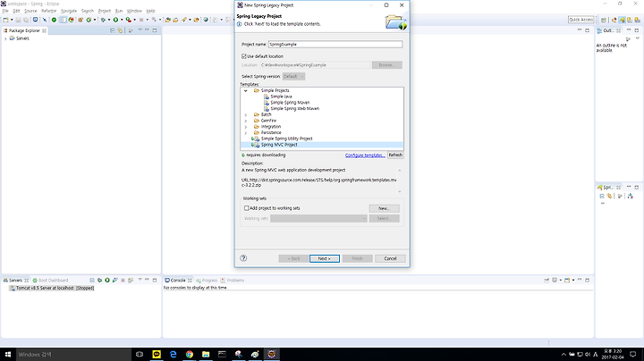This screenshot has height=361, width=644.
Task: Select the Simple Spring Web Maven template
Action: click(x=294, y=109)
